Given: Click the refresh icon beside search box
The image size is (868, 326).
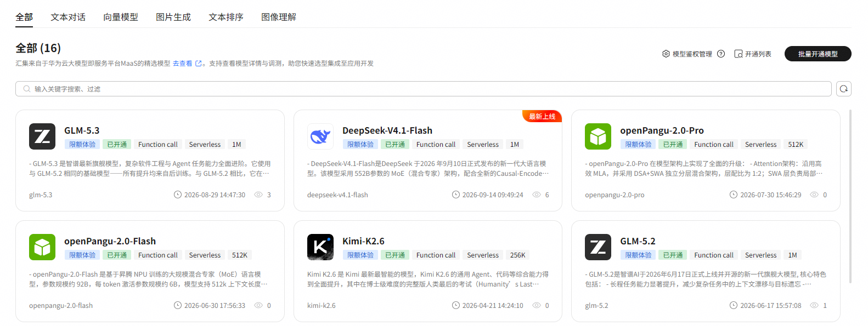Looking at the screenshot, I should click(844, 89).
